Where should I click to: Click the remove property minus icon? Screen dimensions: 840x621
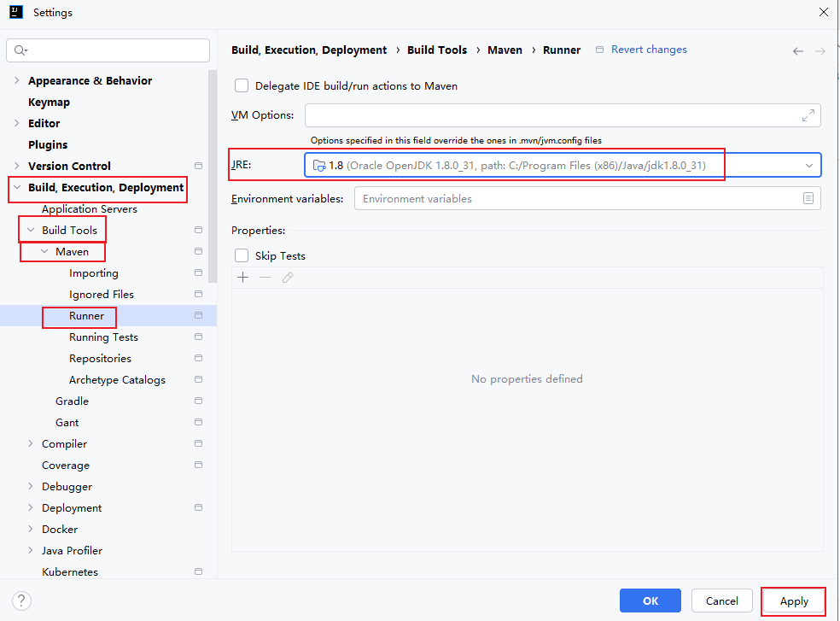coord(265,278)
